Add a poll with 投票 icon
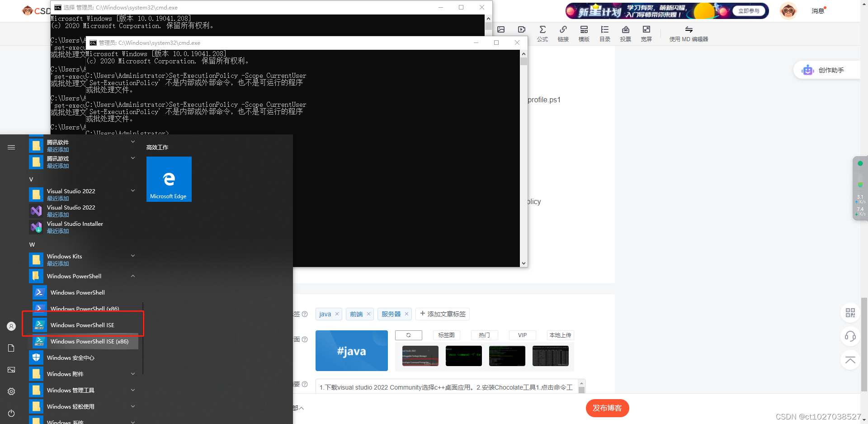The width and height of the screenshot is (868, 424). click(x=626, y=33)
